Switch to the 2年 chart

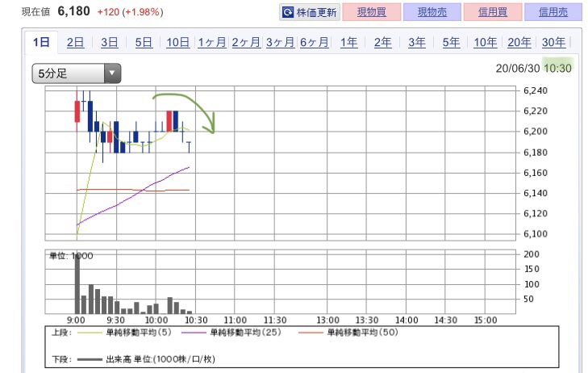[x=383, y=42]
